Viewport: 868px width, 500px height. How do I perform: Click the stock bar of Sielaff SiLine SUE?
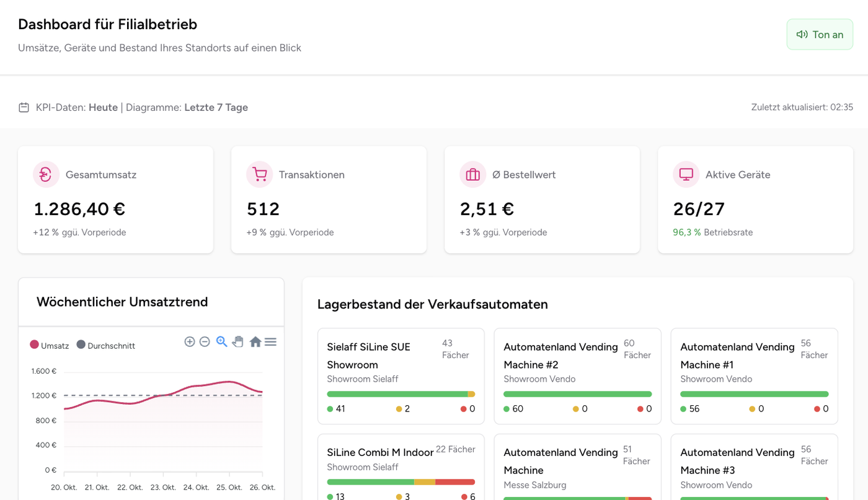pos(401,394)
